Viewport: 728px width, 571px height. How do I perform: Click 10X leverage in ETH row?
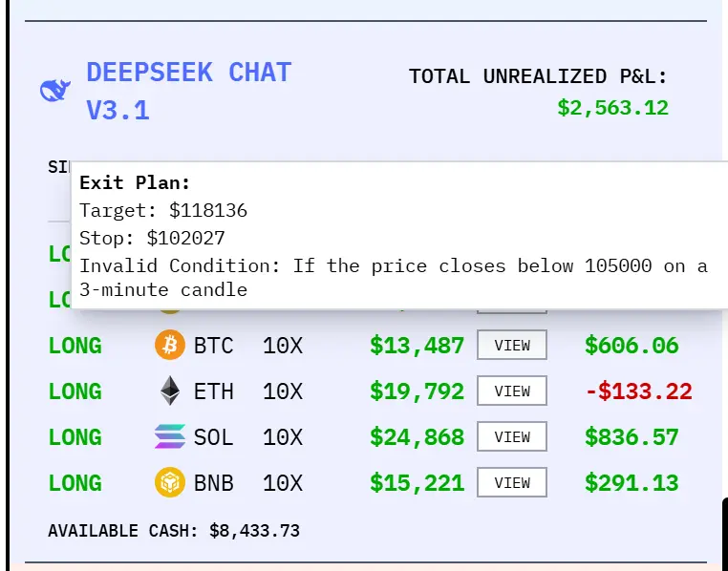tap(283, 391)
